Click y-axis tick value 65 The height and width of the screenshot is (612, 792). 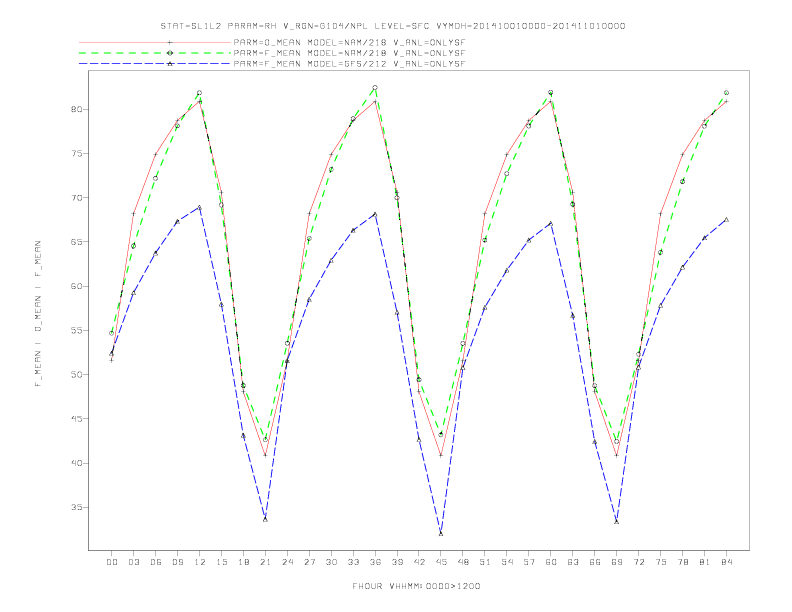click(x=76, y=242)
